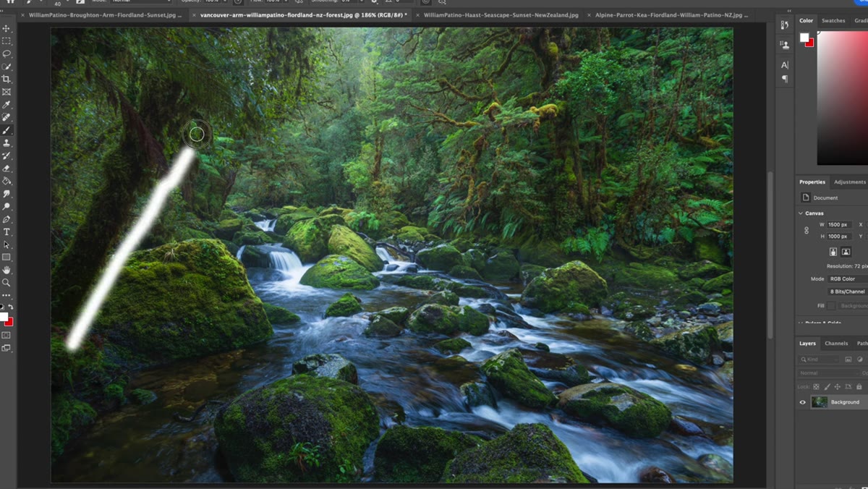Select the Dodge tool
The width and height of the screenshot is (868, 489).
pyautogui.click(x=7, y=206)
